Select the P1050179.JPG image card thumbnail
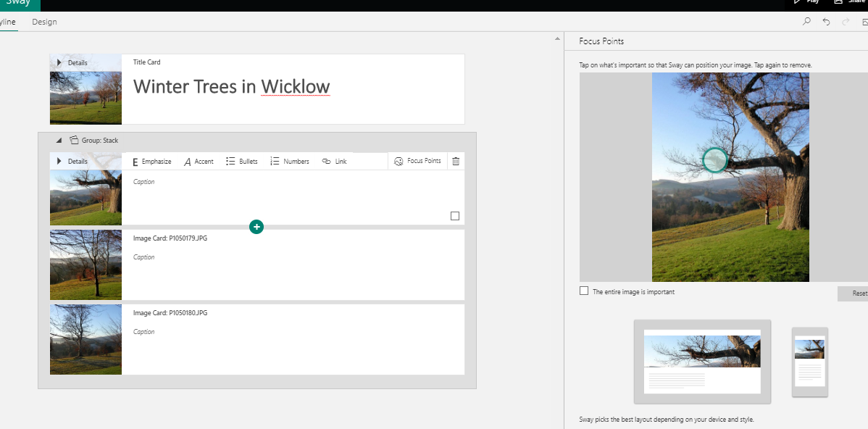Screen dimensions: 868x429 [85, 265]
